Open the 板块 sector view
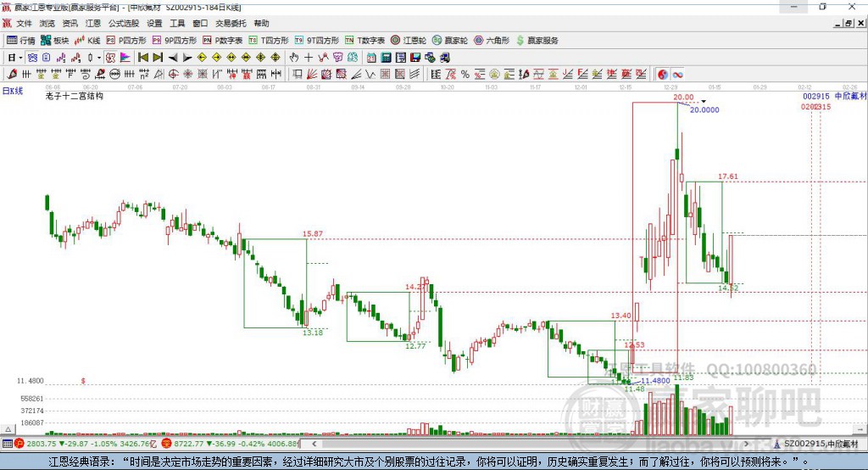This screenshot has width=868, height=470. (x=54, y=41)
